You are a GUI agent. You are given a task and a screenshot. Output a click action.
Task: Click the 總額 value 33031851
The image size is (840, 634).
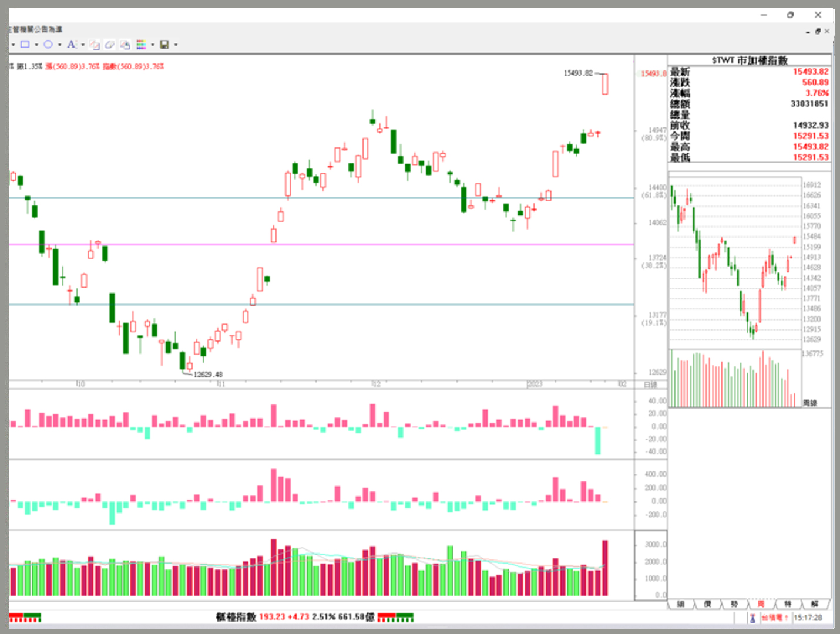pyautogui.click(x=809, y=104)
